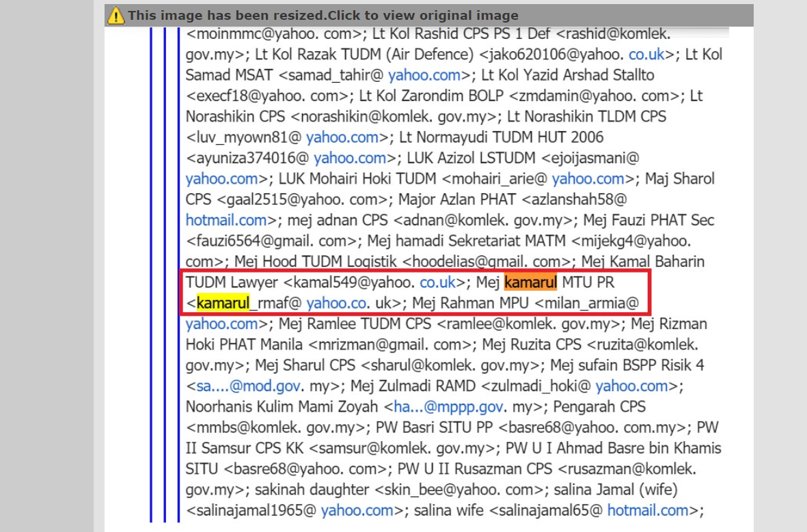Click the text '<mrizman@gmail. com>'
Viewport: 807px width, 532px height.
tap(392, 345)
